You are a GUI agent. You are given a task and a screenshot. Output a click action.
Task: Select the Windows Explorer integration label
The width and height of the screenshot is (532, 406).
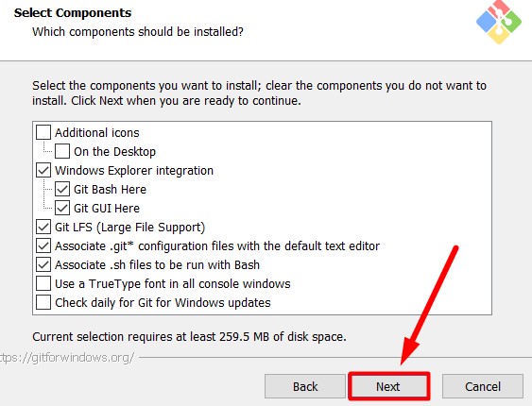tap(134, 171)
